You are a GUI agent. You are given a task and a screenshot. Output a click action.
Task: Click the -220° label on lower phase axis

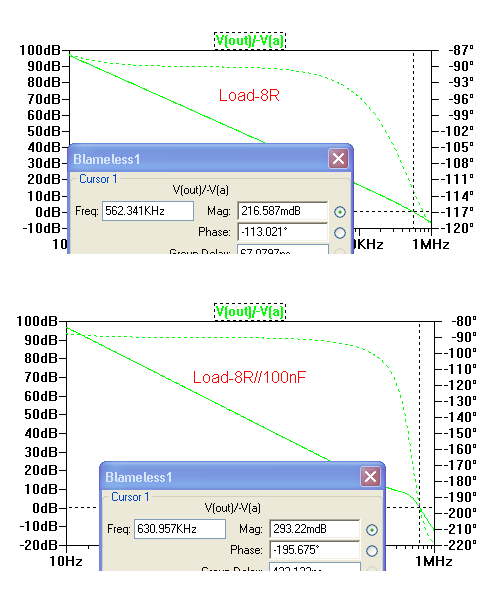pyautogui.click(x=459, y=545)
